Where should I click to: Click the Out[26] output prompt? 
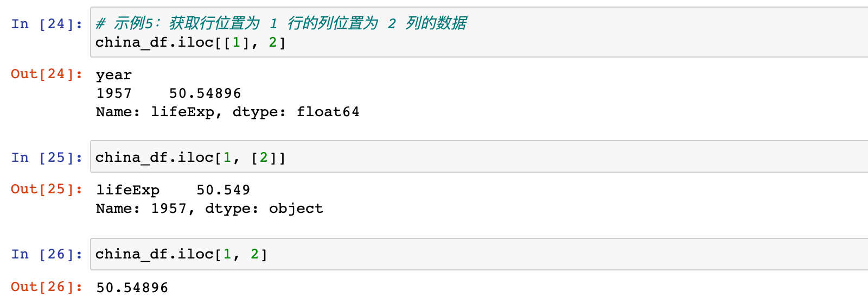tap(47, 287)
